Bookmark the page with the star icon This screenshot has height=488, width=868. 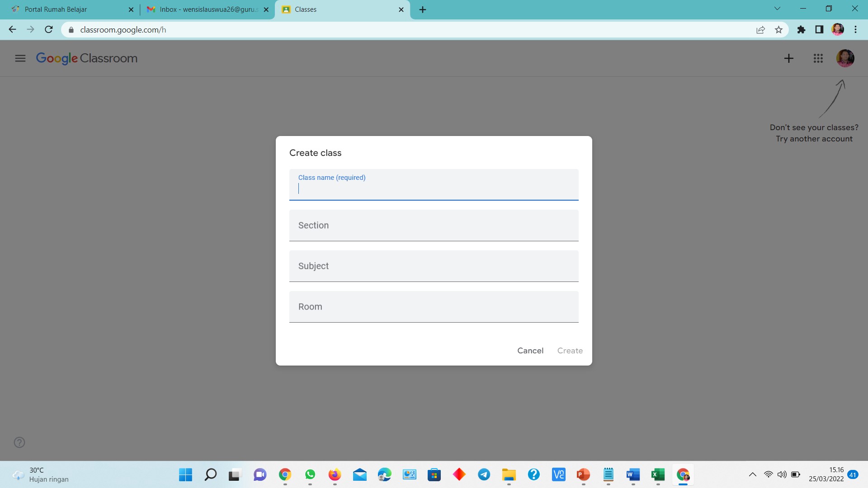778,30
